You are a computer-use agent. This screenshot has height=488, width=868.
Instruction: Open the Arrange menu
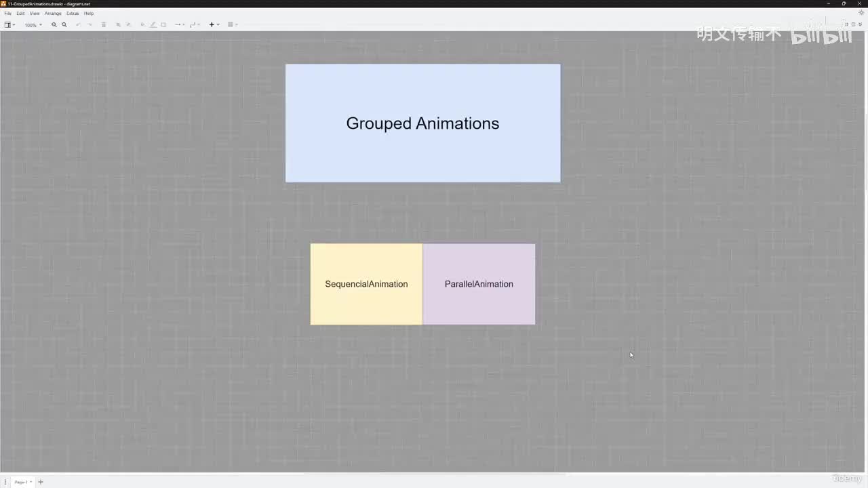point(53,14)
